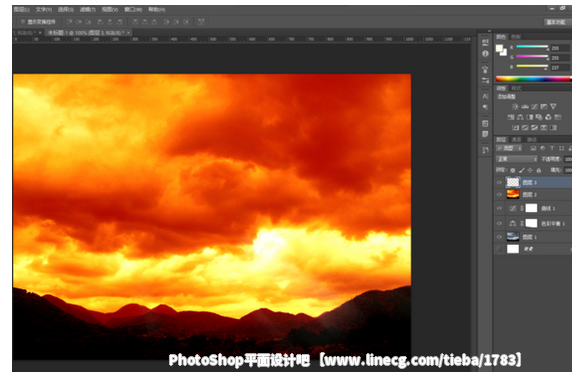Switch to the 通道 channels tab

[x=517, y=139]
